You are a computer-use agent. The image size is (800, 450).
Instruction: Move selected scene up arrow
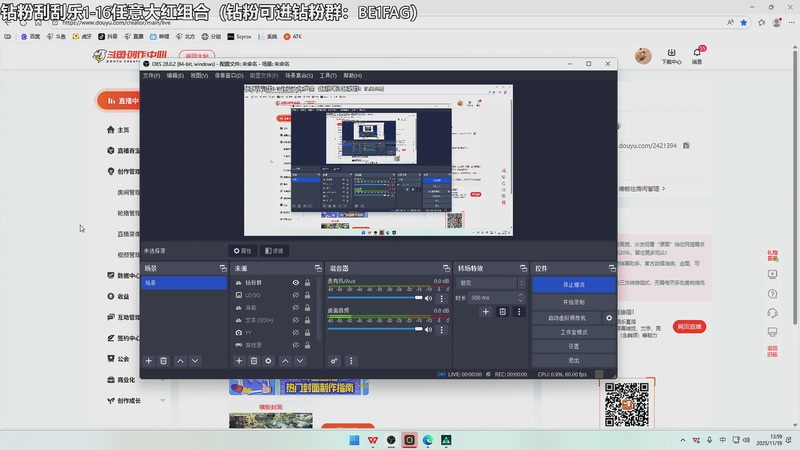(x=180, y=361)
